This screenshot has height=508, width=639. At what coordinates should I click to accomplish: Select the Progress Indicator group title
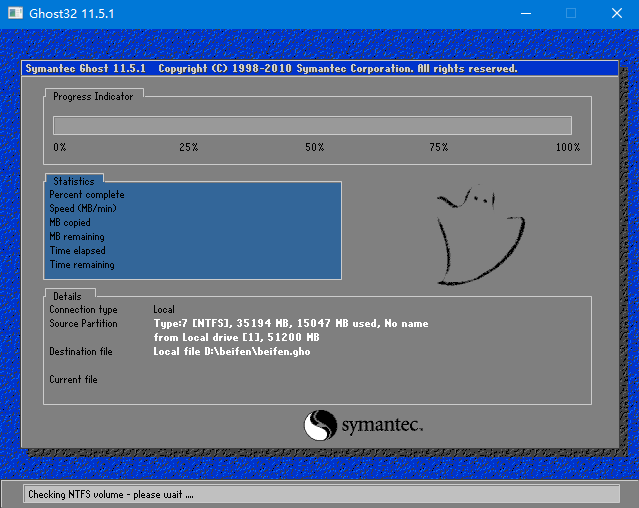[x=93, y=97]
